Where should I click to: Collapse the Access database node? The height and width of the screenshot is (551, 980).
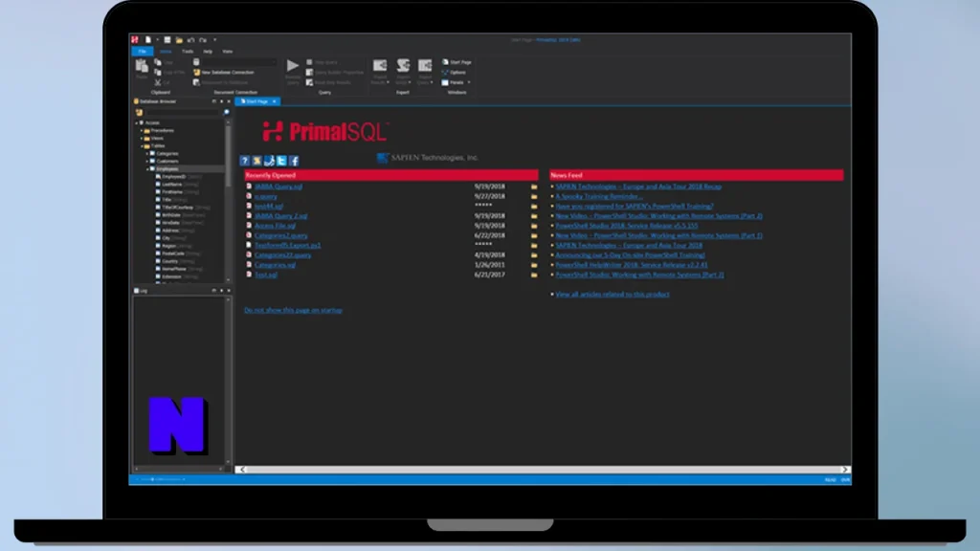click(x=137, y=122)
